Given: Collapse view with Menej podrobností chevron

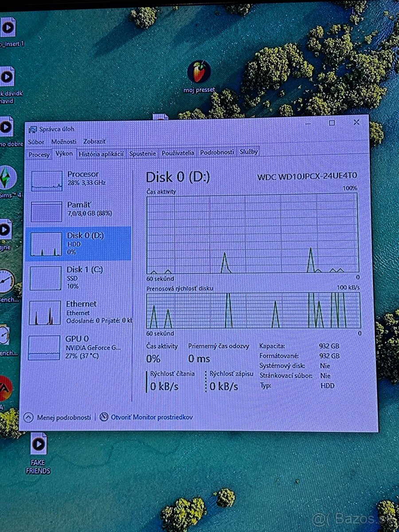Looking at the screenshot, I should 28,417.
